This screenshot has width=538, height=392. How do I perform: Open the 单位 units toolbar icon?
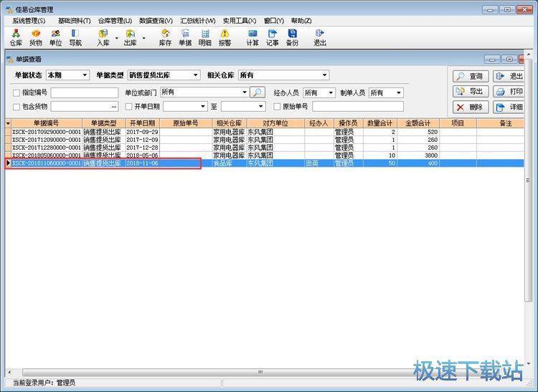coord(55,38)
